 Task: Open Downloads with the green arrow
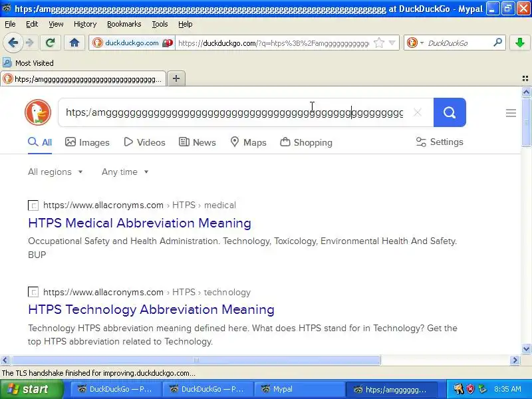click(x=520, y=43)
